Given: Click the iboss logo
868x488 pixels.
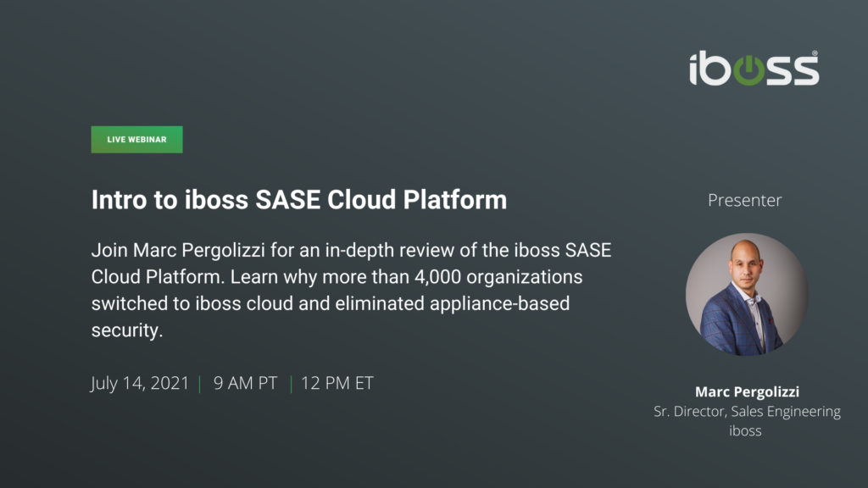Looking at the screenshot, I should coord(754,69).
